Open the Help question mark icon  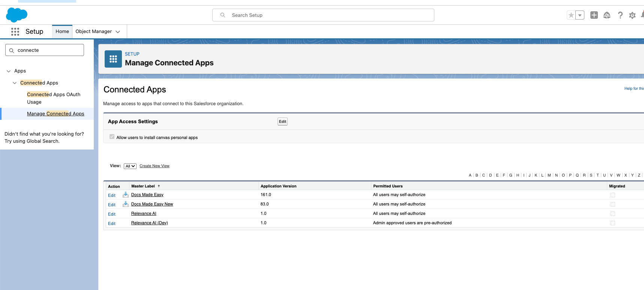point(620,15)
